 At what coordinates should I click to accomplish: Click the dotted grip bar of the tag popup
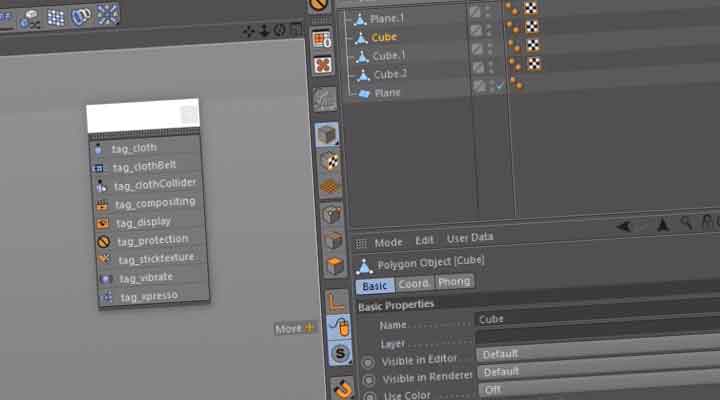click(x=144, y=135)
